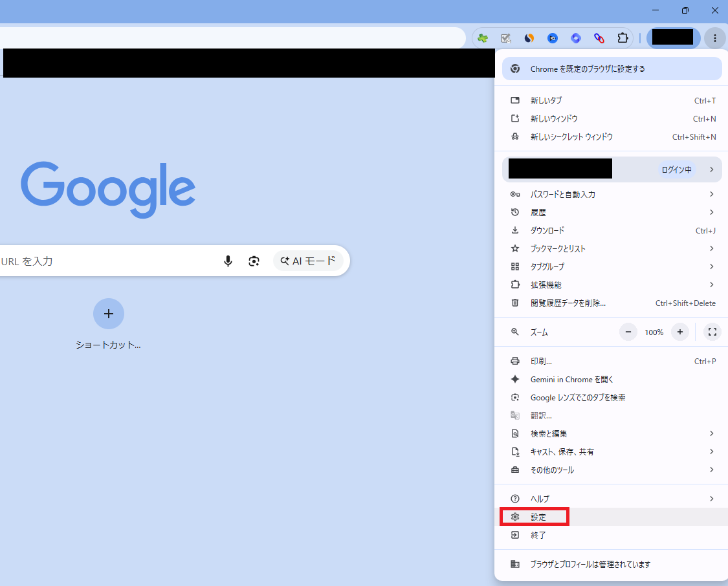The image size is (728, 586).
Task: Select 終了 to exit Chrome
Action: tap(612, 535)
